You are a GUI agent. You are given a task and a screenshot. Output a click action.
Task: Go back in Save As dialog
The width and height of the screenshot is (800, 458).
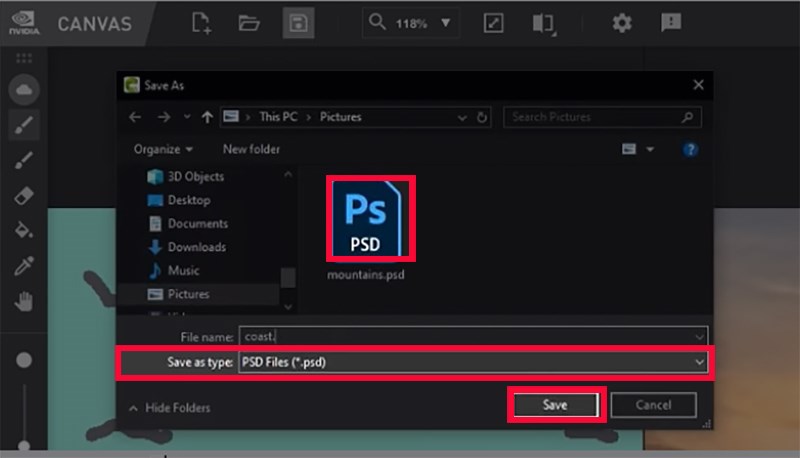135,117
